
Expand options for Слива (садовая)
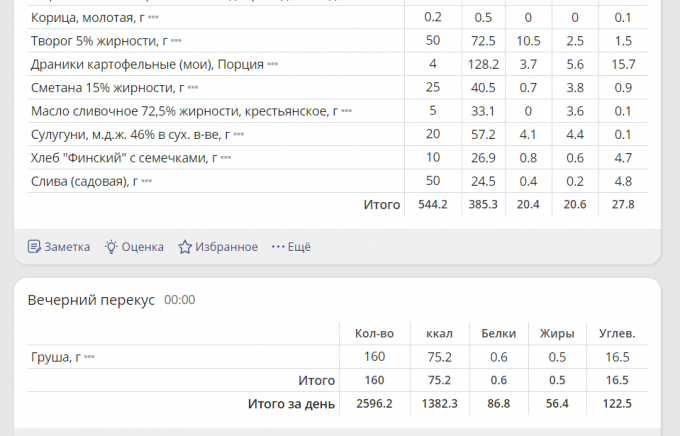[x=146, y=181]
